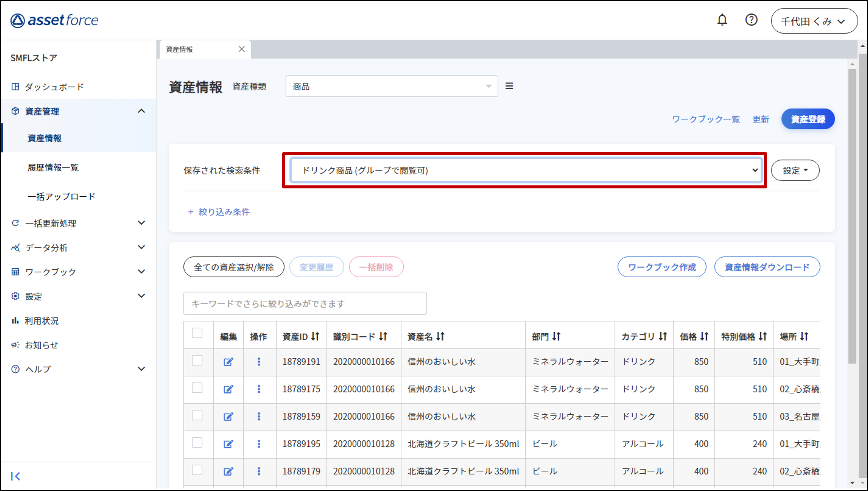Click the keyword filter input field
Screen dimensions: 868x491
point(305,304)
